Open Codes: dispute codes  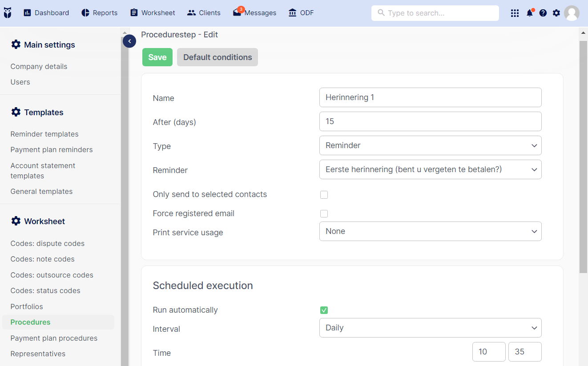point(48,244)
